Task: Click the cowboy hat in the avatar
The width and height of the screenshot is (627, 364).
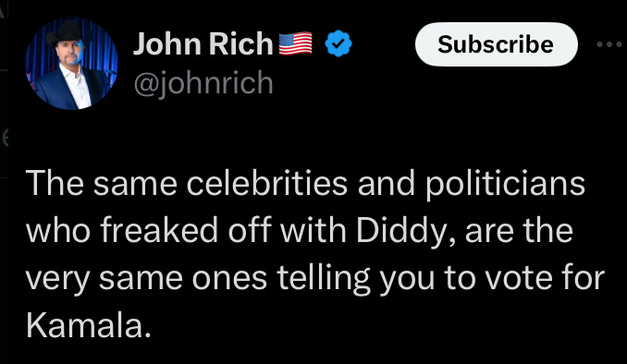Action: (x=65, y=33)
